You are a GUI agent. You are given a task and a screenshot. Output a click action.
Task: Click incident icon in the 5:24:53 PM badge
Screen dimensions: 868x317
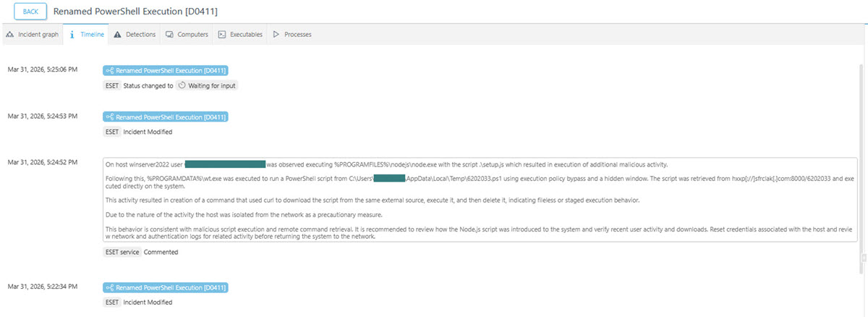point(110,117)
